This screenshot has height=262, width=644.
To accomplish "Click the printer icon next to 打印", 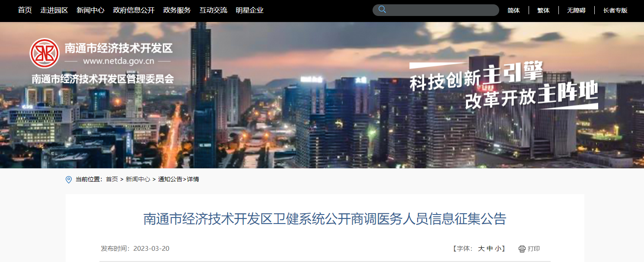I will pyautogui.click(x=522, y=249).
